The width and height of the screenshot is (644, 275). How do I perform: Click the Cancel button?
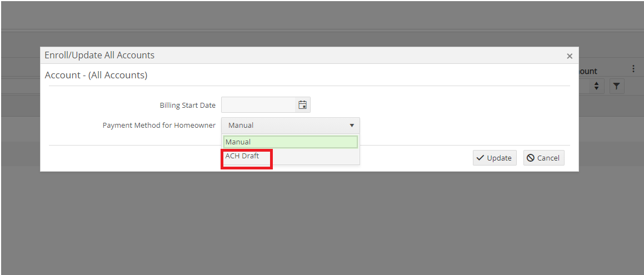tap(544, 158)
